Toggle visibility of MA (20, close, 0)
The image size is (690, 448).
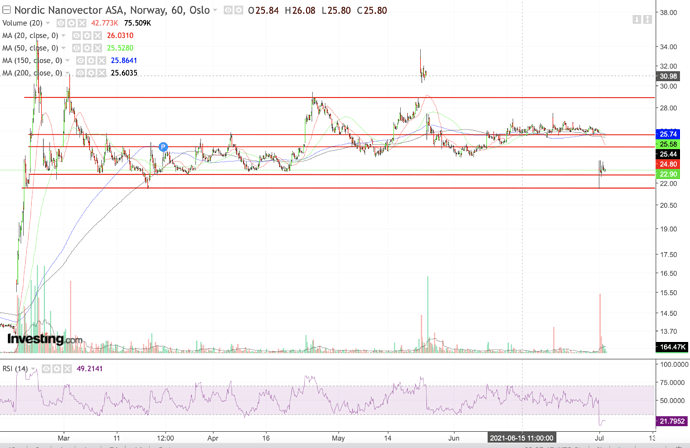tap(76, 35)
